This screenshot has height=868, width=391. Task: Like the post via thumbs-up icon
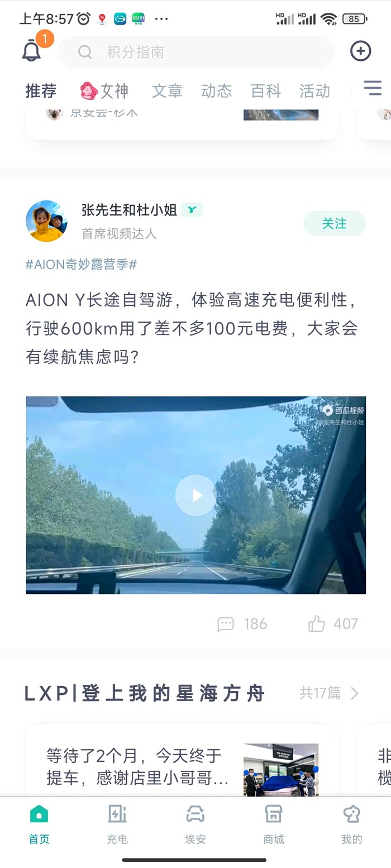317,624
